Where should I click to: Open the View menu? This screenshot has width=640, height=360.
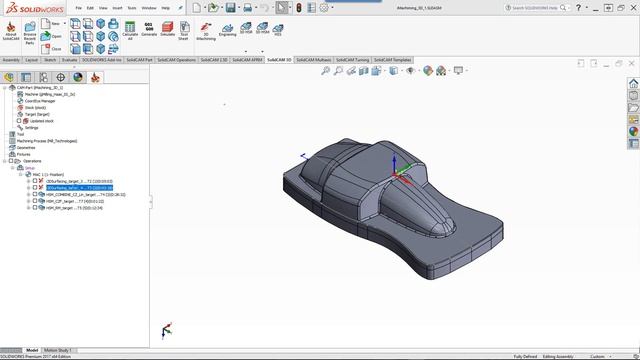click(x=103, y=8)
